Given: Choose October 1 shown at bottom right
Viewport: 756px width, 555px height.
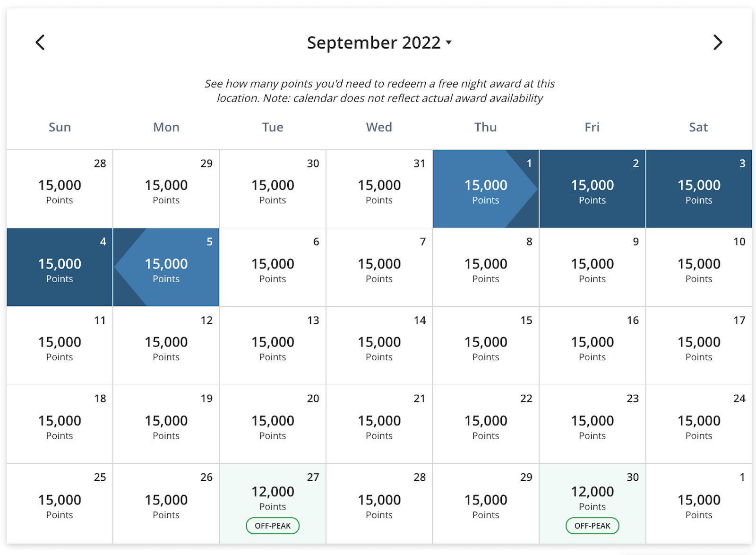Looking at the screenshot, I should click(698, 503).
